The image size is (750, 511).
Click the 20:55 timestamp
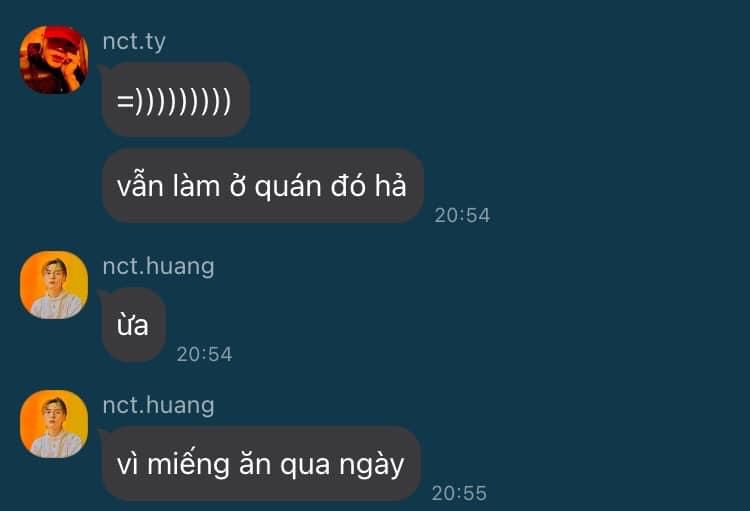(459, 493)
